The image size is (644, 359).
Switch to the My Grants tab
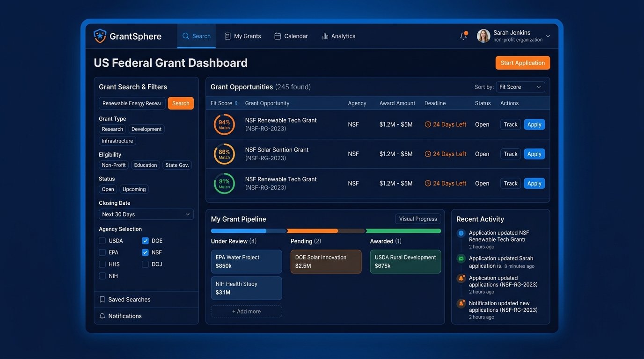click(x=242, y=36)
